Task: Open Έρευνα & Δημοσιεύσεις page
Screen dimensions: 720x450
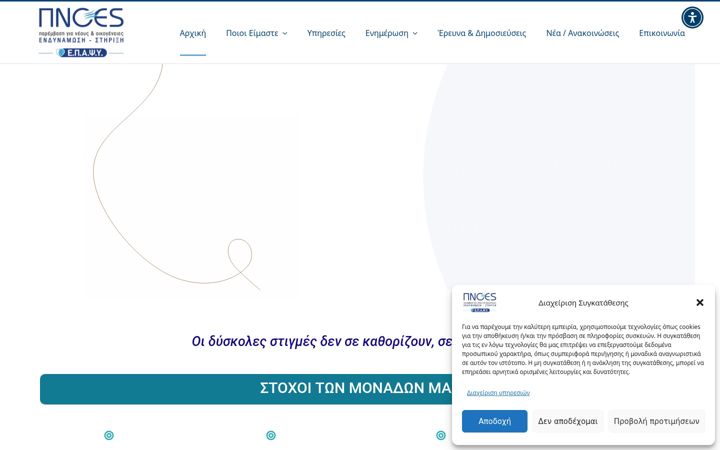Action: [x=482, y=33]
